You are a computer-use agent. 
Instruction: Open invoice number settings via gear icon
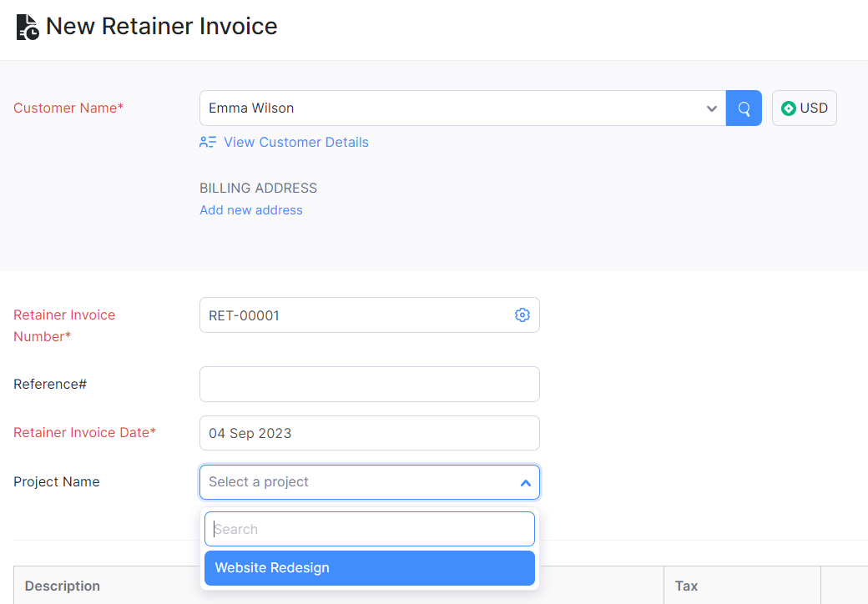tap(522, 315)
